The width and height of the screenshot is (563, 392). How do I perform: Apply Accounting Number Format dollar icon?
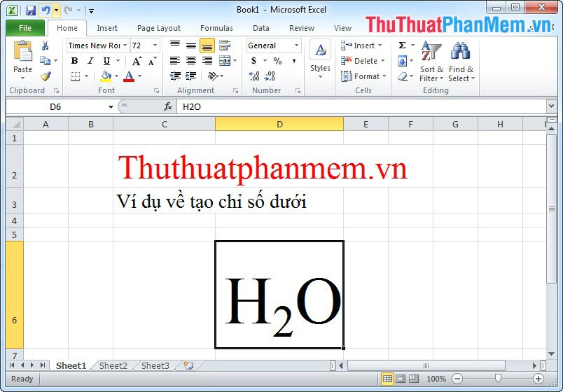[254, 61]
